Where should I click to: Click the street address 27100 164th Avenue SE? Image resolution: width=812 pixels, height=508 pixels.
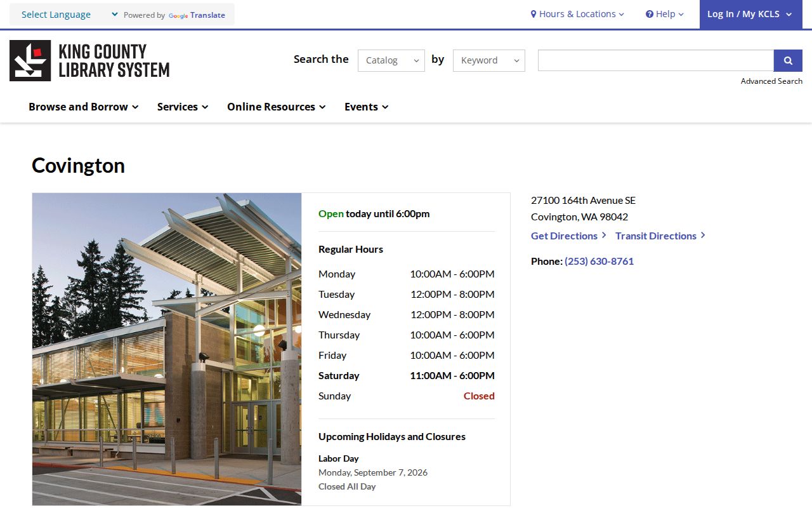[x=583, y=200]
